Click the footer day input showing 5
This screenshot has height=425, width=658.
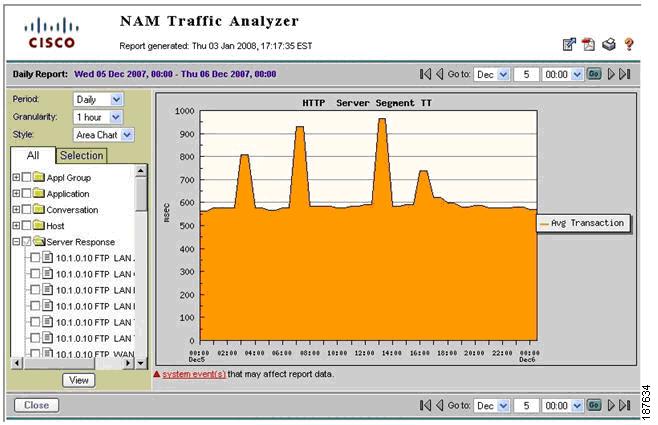[526, 406]
